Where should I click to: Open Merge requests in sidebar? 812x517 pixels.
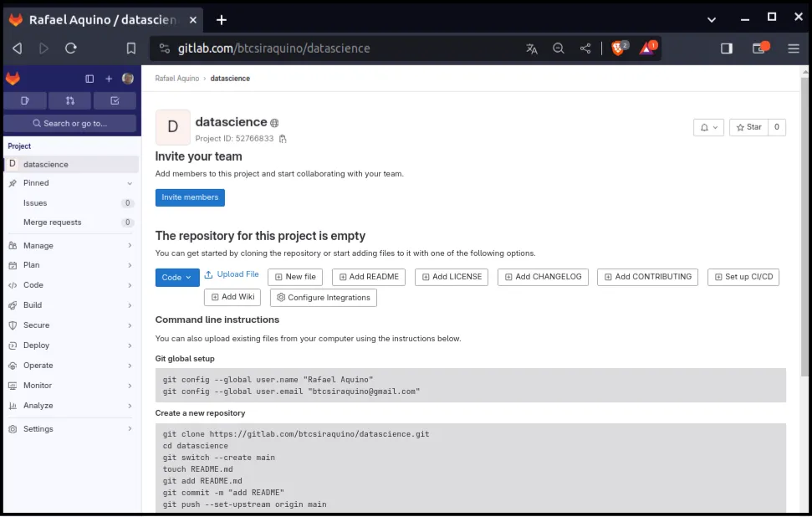click(x=71, y=223)
